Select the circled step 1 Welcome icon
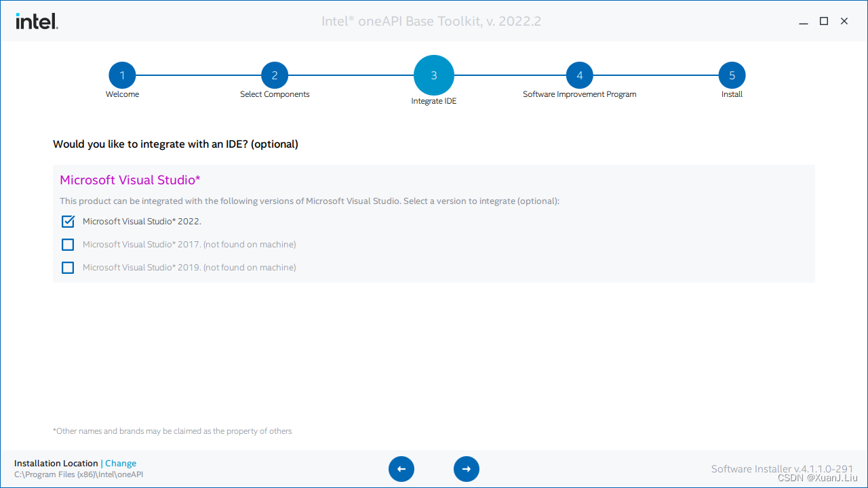 122,75
